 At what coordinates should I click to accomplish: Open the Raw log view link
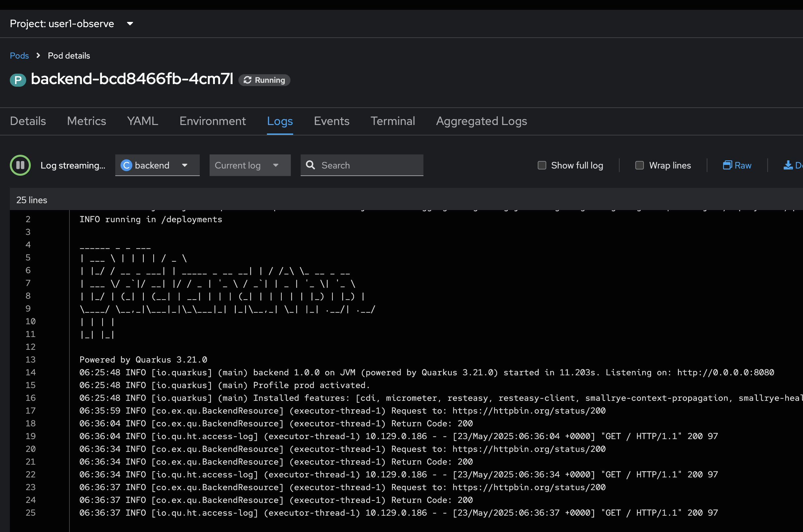(737, 165)
